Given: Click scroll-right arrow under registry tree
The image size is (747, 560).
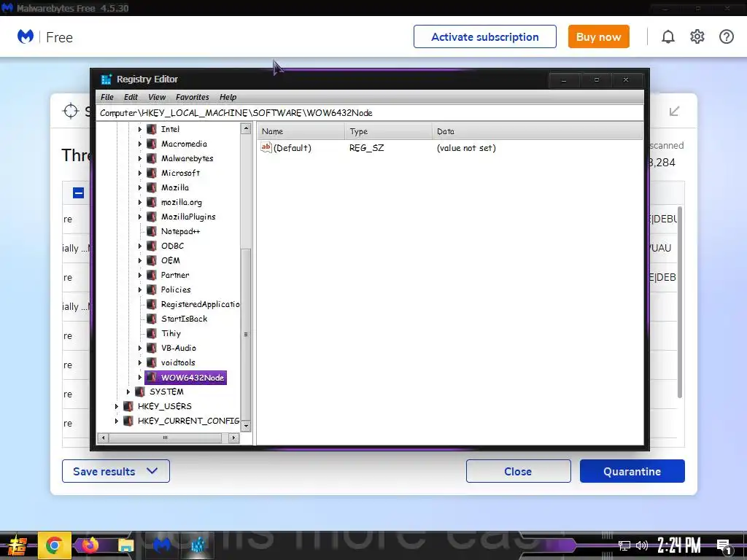Looking at the screenshot, I should (x=233, y=437).
